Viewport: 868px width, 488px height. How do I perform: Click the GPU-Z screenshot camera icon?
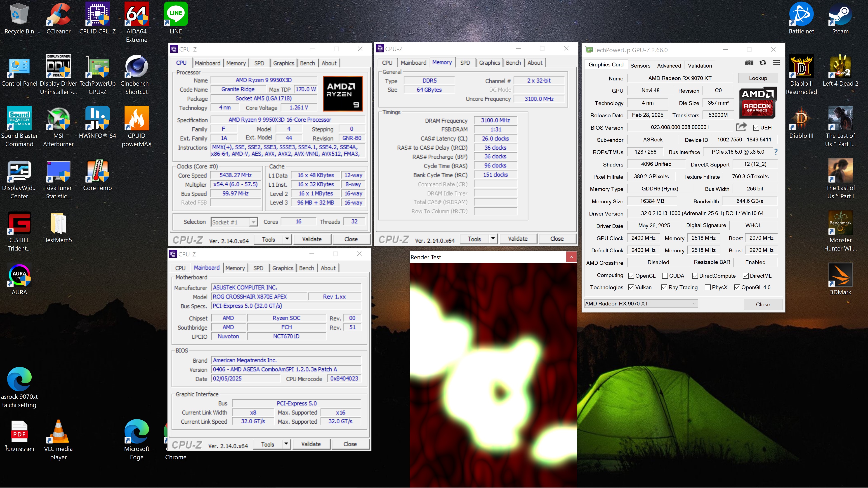click(749, 63)
